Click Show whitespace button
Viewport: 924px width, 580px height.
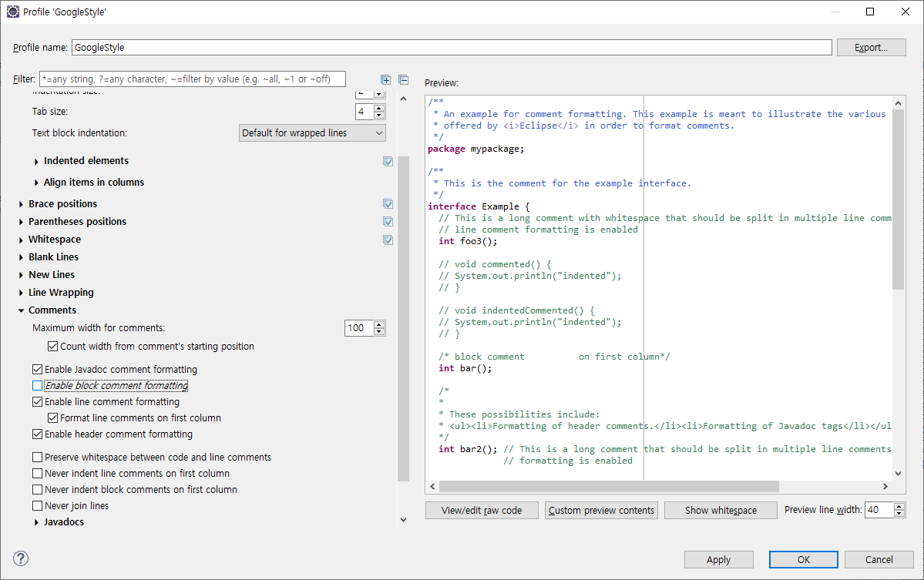pos(721,511)
